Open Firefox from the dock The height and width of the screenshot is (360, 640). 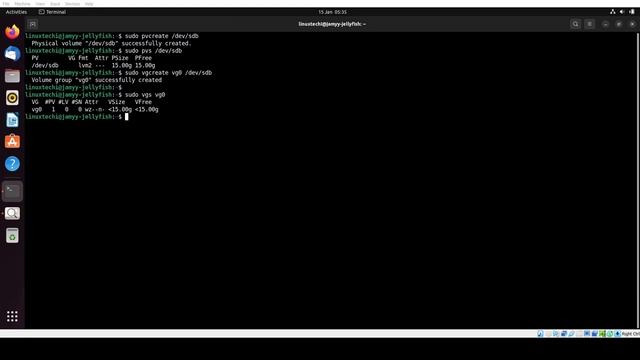(x=12, y=32)
